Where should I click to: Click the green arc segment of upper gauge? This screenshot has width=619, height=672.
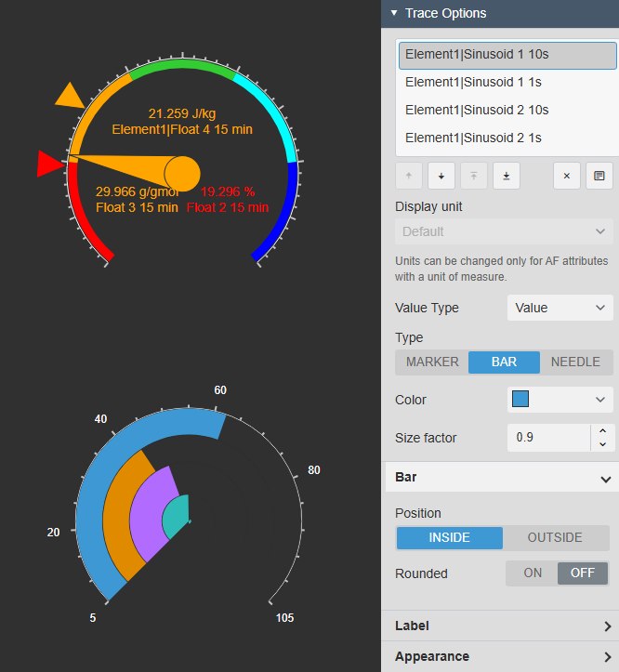click(182, 64)
